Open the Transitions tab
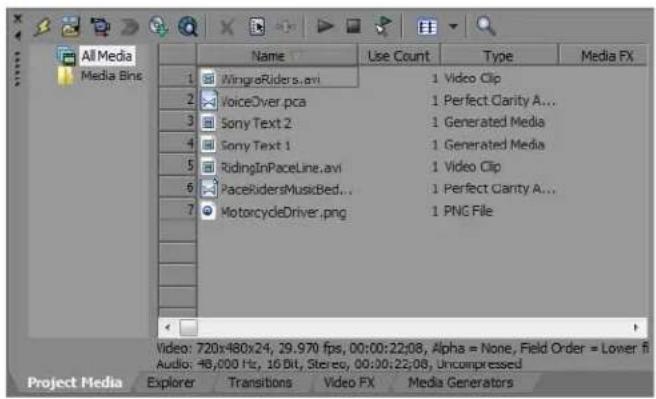The width and height of the screenshot is (656, 399). pos(260,382)
